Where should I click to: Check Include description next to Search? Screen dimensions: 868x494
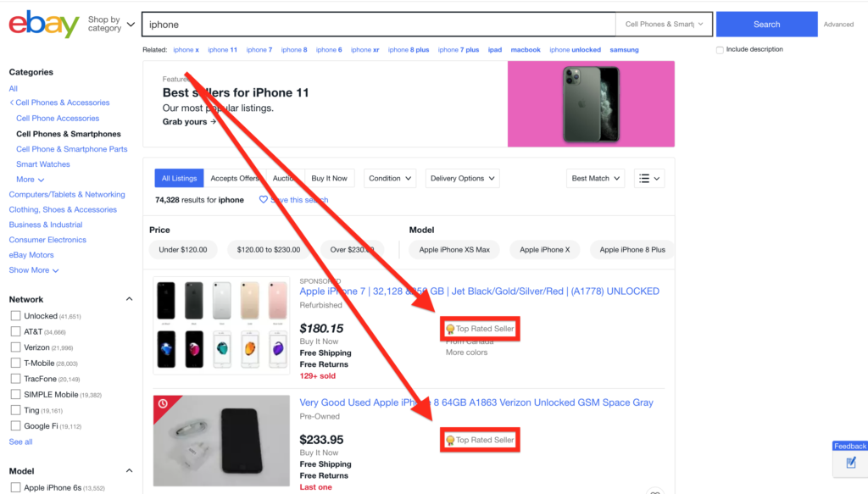721,49
